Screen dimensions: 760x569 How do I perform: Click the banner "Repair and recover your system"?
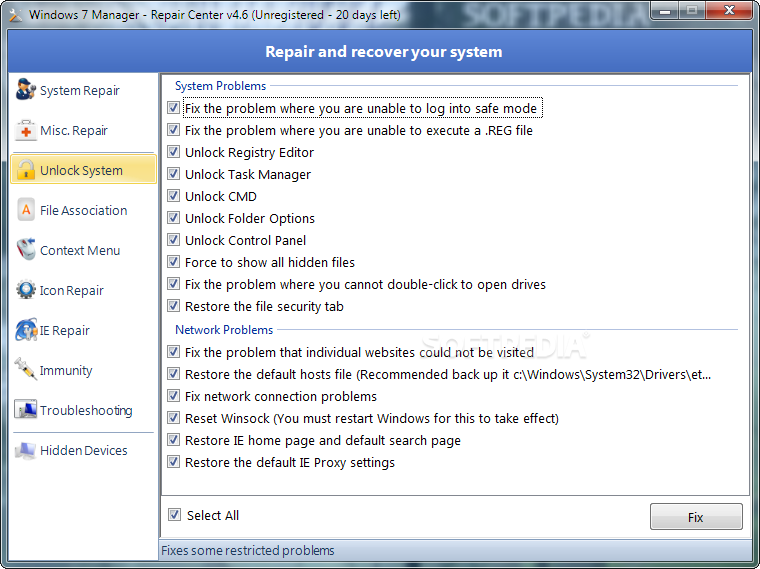point(383,52)
